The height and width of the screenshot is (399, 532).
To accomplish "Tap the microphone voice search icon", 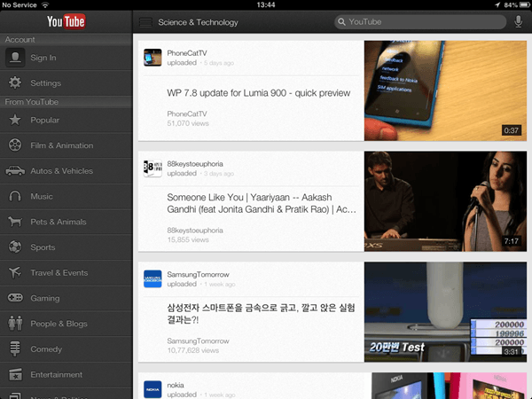I will click(518, 21).
